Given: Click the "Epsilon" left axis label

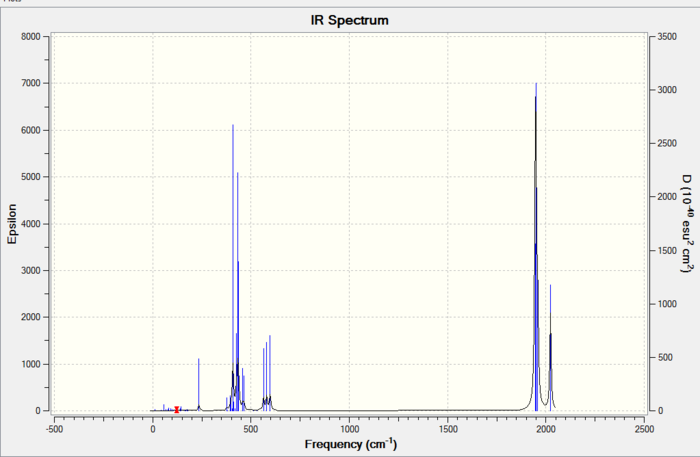Looking at the screenshot, I should tap(12, 224).
